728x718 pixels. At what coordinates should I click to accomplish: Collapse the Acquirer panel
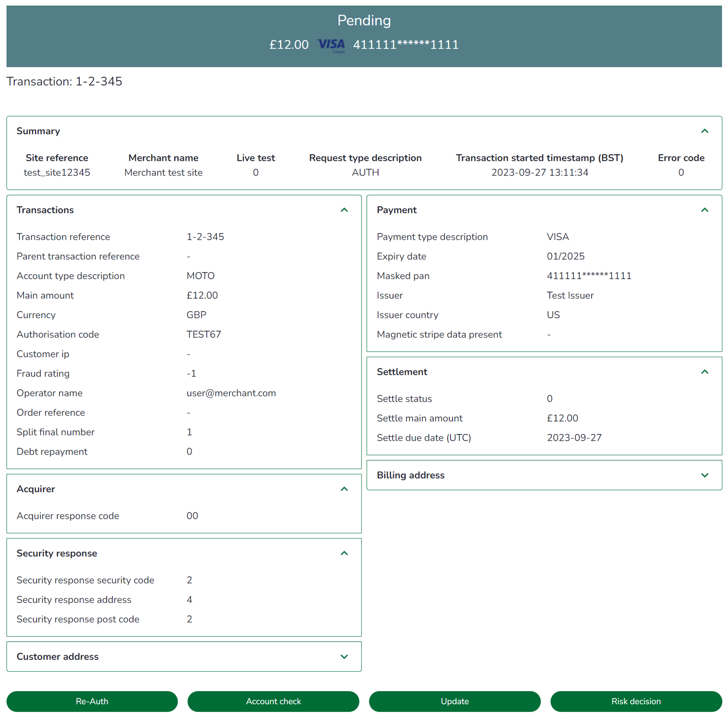(344, 489)
